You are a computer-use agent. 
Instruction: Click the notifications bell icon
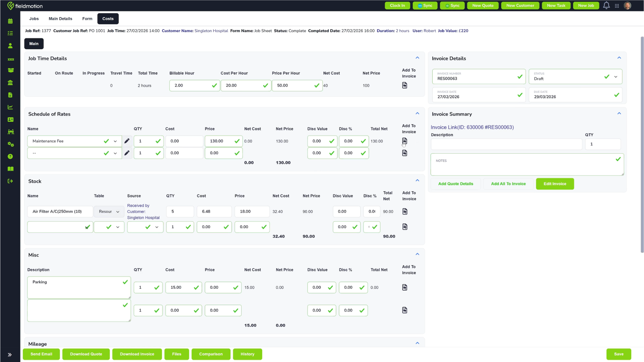point(606,5)
